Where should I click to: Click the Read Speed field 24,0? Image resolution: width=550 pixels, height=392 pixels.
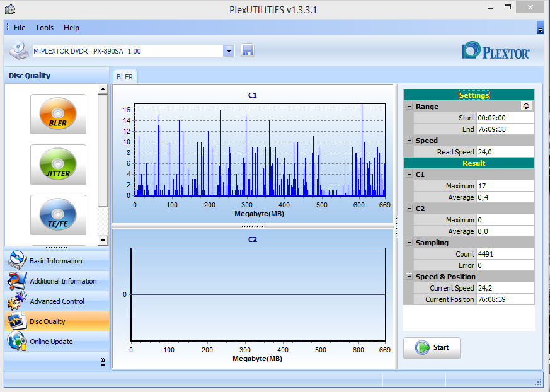pos(505,152)
